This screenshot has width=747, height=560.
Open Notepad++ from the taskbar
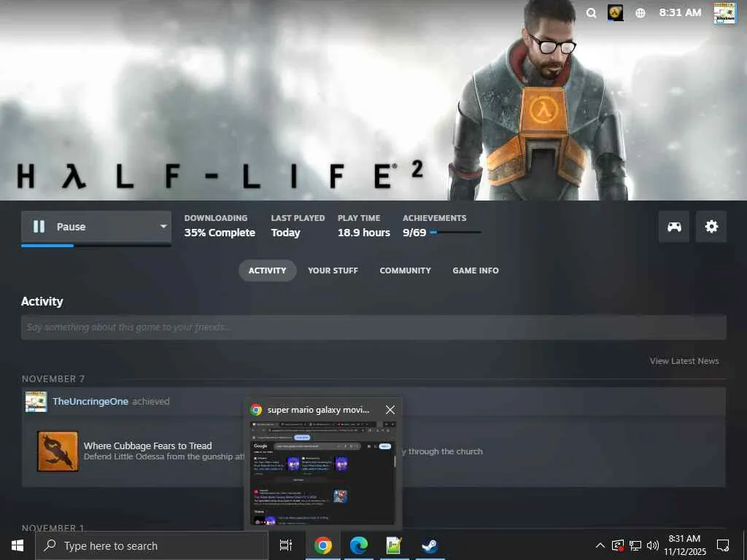pos(394,545)
